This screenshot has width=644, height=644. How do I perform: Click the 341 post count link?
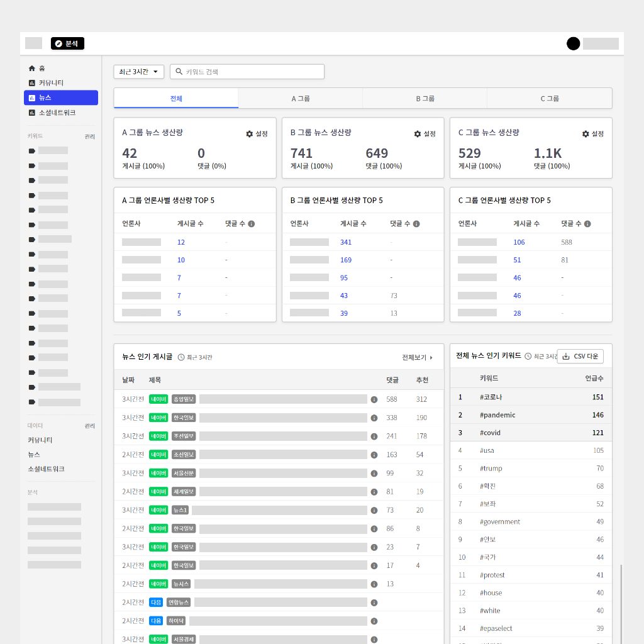[346, 242]
